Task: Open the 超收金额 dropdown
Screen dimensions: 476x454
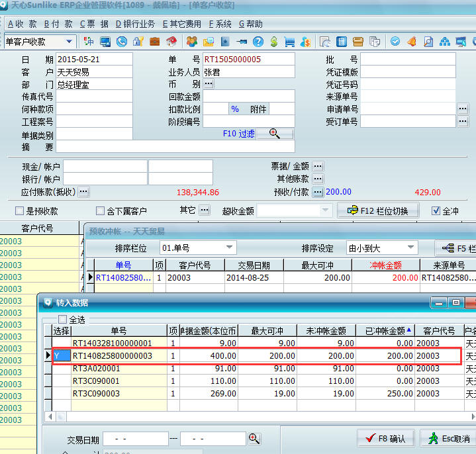Action: pyautogui.click(x=325, y=210)
